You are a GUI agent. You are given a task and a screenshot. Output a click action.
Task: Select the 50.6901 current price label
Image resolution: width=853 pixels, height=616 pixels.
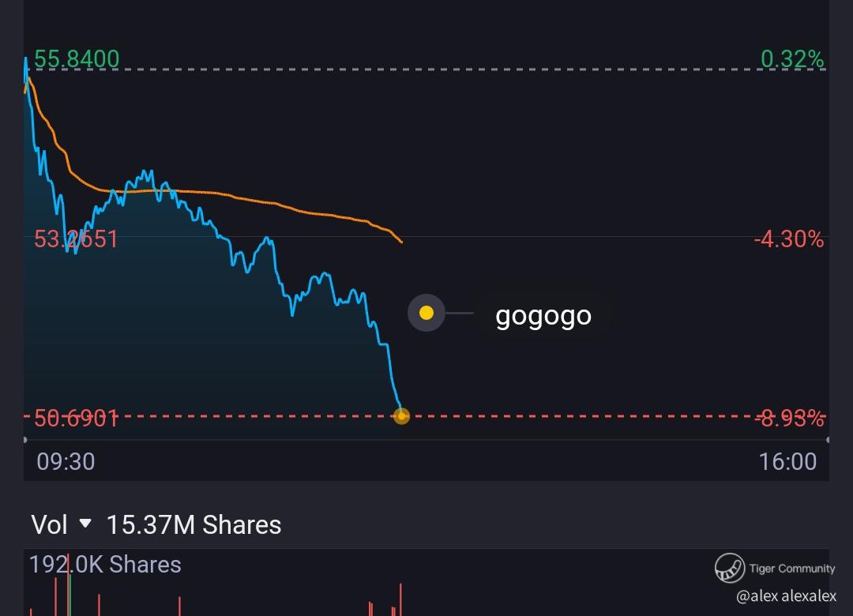76,418
